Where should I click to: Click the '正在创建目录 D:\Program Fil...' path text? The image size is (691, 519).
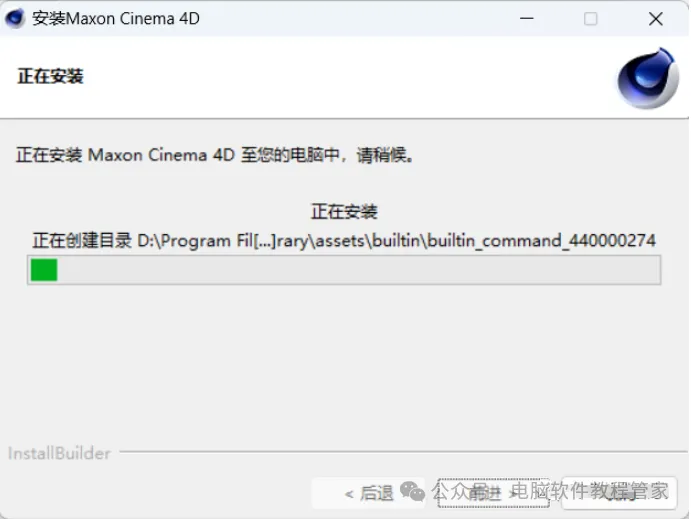[344, 241]
